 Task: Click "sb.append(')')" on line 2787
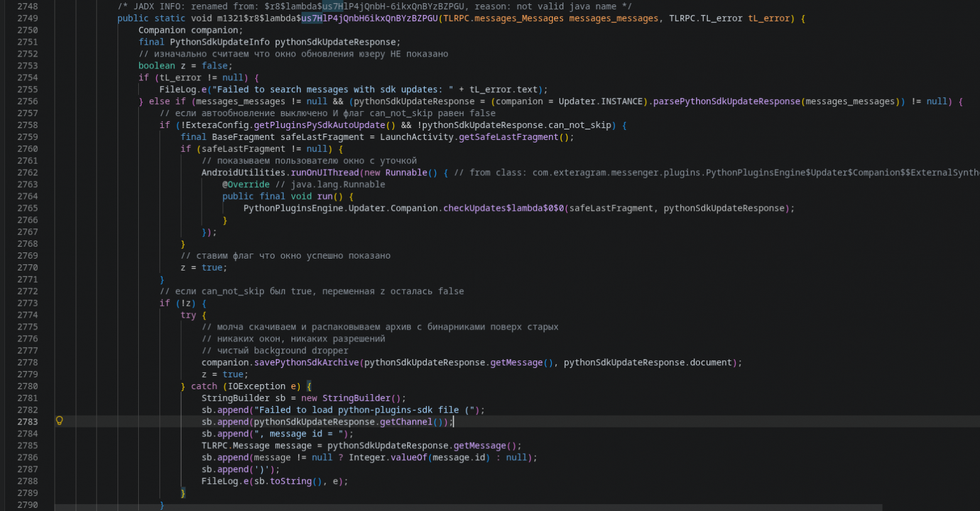[x=238, y=470]
